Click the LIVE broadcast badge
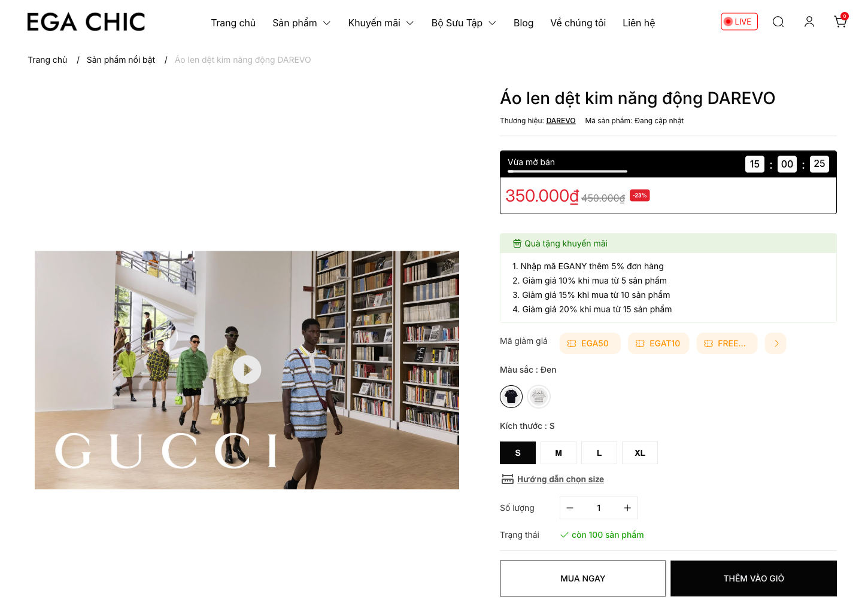Image resolution: width=868 pixels, height=609 pixels. (x=739, y=22)
